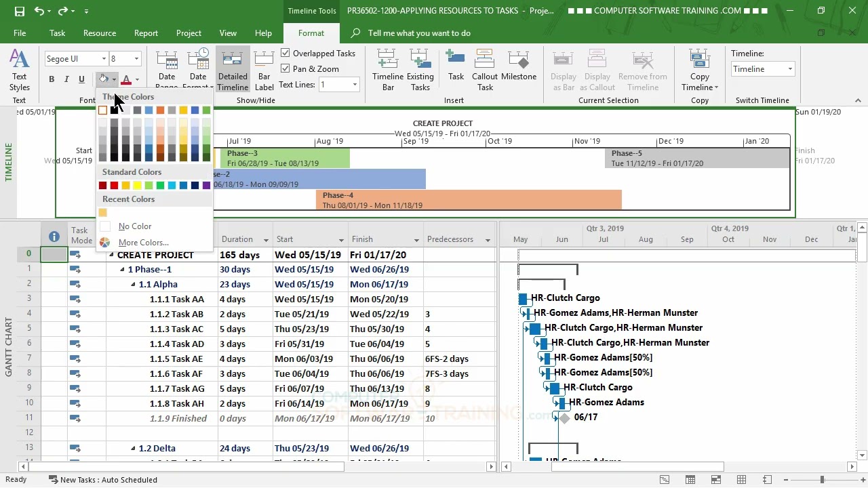Select the Phase--5 gray bar on the timeline
Screen dimensions: 868x488
[697, 158]
